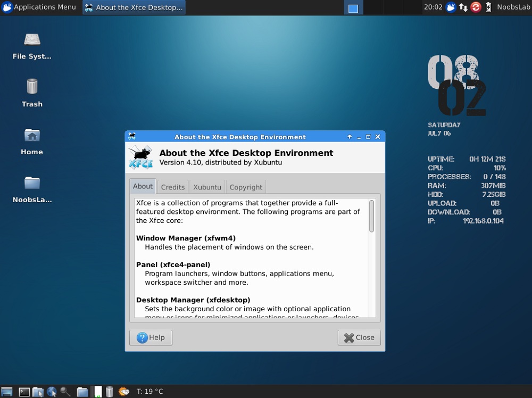Click the Xfce logo in the About header

pyautogui.click(x=141, y=157)
